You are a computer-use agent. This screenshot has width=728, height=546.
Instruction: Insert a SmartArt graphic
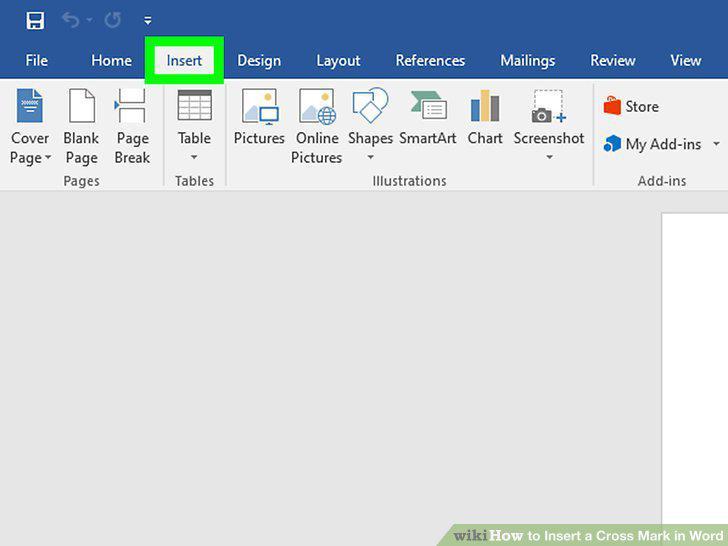428,117
